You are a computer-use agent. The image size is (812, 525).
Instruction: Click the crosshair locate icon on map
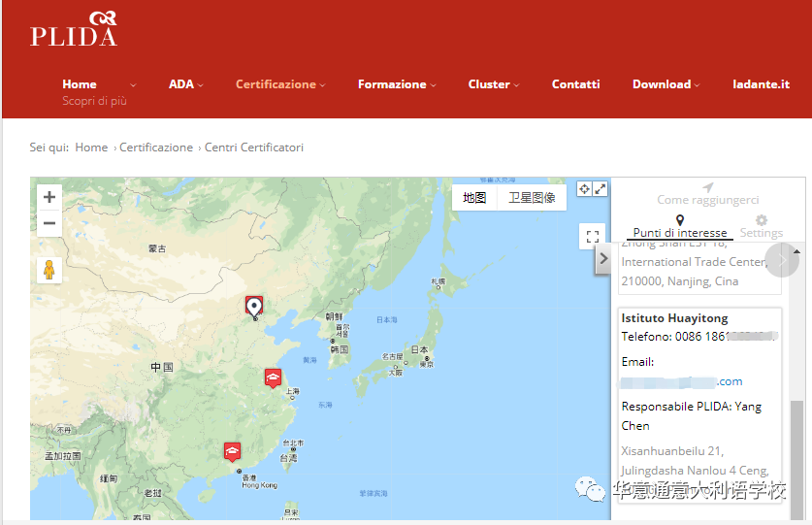(584, 189)
